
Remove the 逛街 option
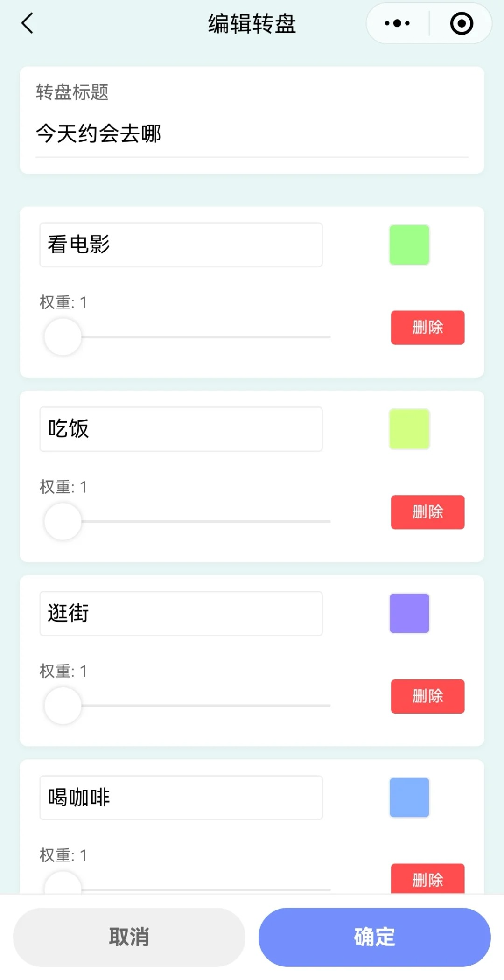click(427, 696)
